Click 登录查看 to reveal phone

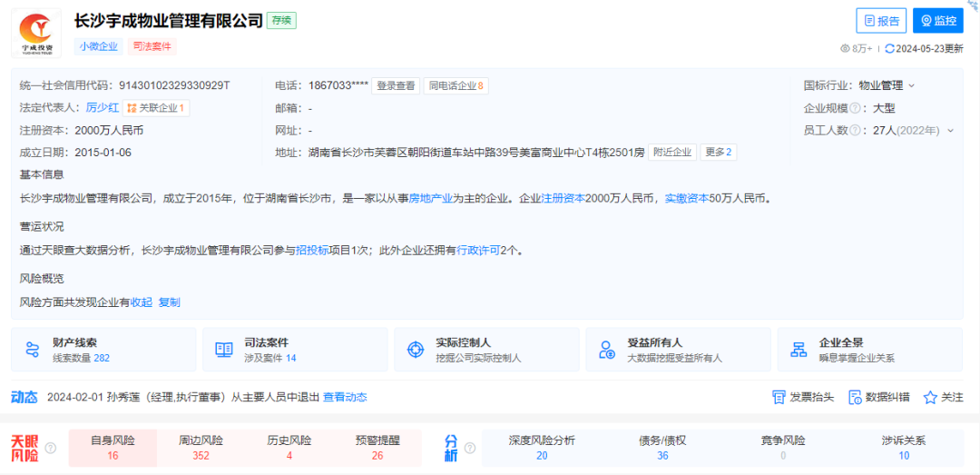(396, 85)
